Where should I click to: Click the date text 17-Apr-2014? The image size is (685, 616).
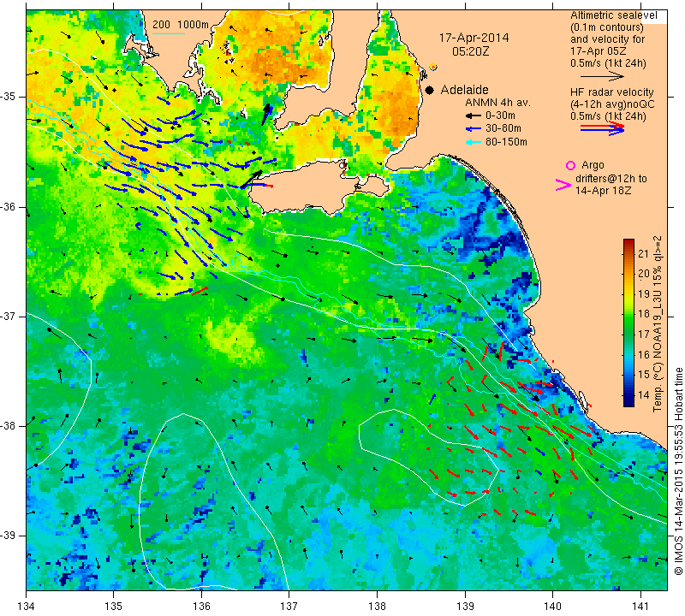(474, 38)
